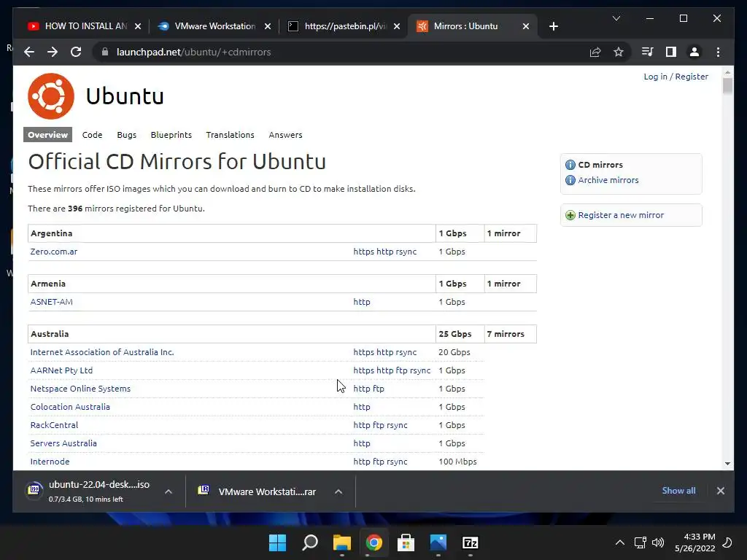This screenshot has width=747, height=560.
Task: Open the network icon in system tray
Action: click(640, 542)
